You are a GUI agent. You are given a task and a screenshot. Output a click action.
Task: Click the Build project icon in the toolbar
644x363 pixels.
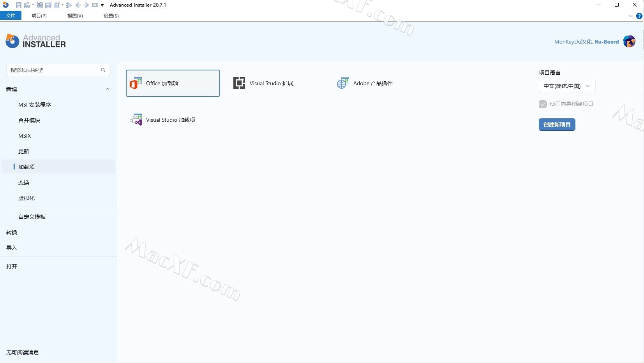tap(27, 5)
